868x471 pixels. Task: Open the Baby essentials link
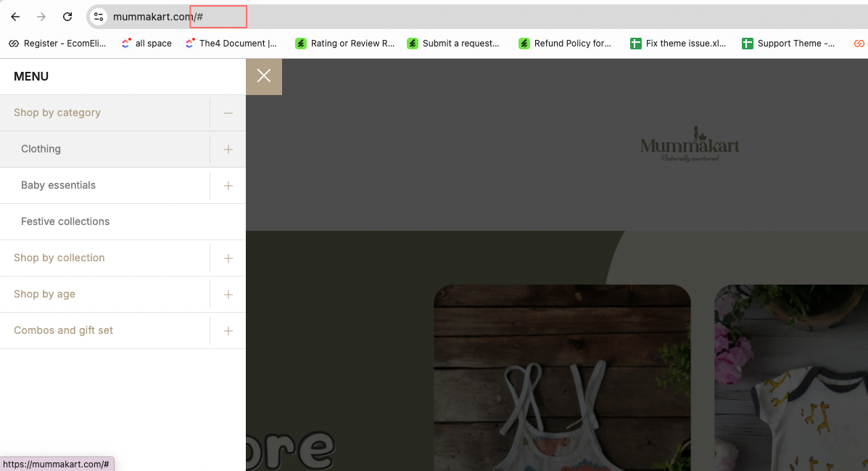point(58,186)
